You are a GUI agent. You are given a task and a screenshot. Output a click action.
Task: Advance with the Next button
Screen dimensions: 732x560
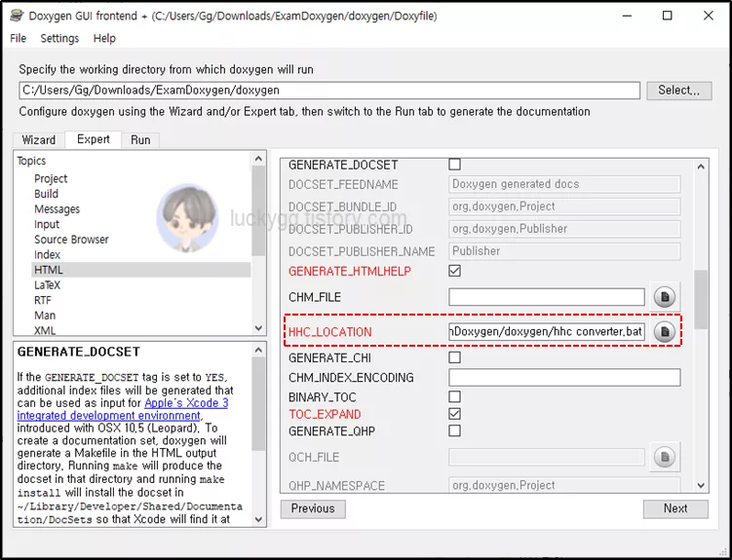click(675, 508)
